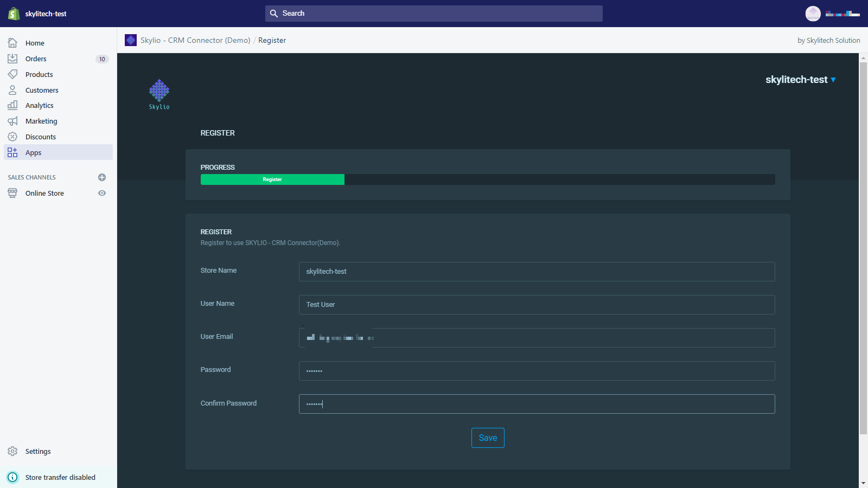View online store via eye icon
Image resolution: width=868 pixels, height=488 pixels.
[102, 193]
